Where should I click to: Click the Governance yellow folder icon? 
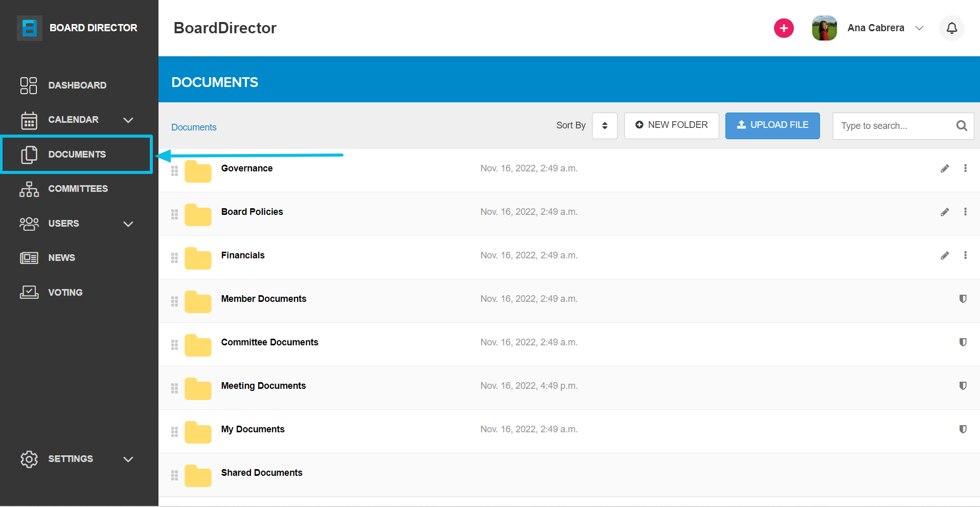[198, 171]
